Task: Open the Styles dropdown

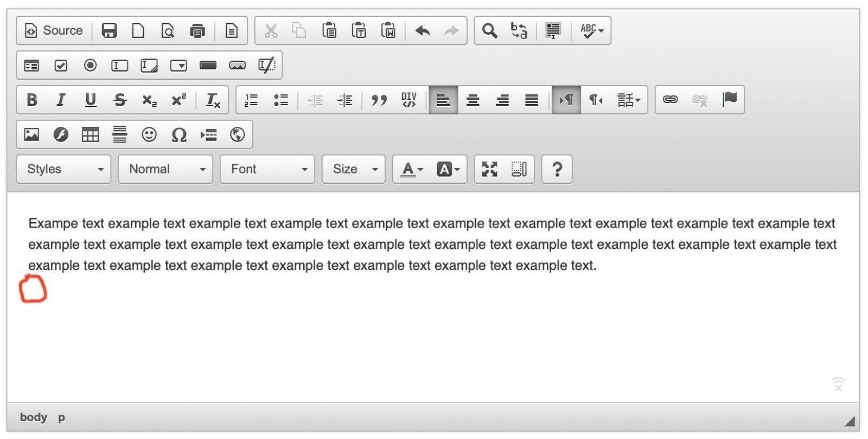Action: point(63,169)
